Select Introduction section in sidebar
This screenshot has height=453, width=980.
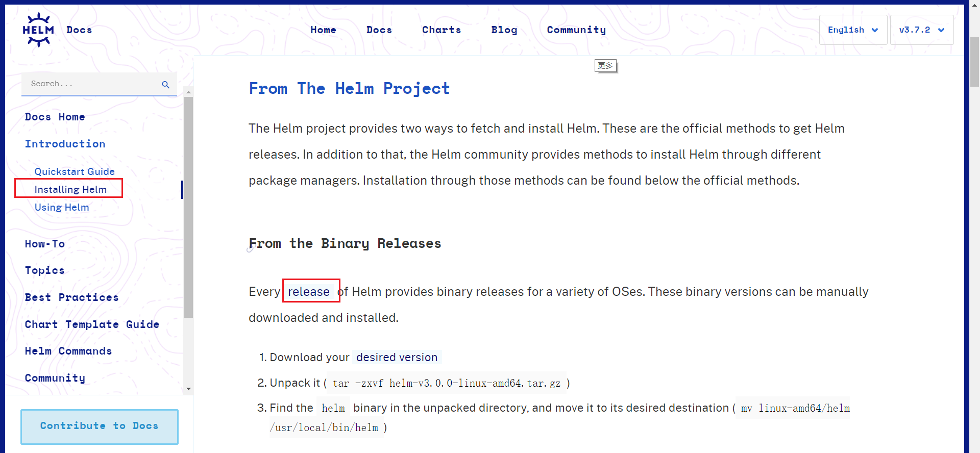pyautogui.click(x=65, y=144)
